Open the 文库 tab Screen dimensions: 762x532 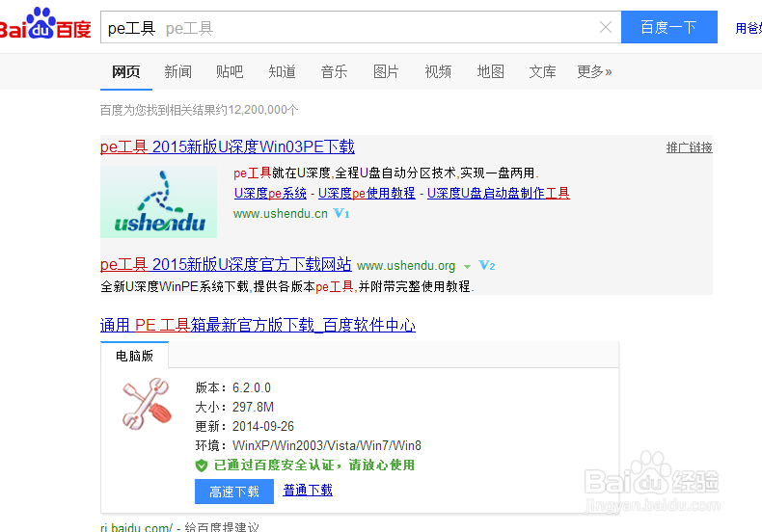[x=543, y=72]
